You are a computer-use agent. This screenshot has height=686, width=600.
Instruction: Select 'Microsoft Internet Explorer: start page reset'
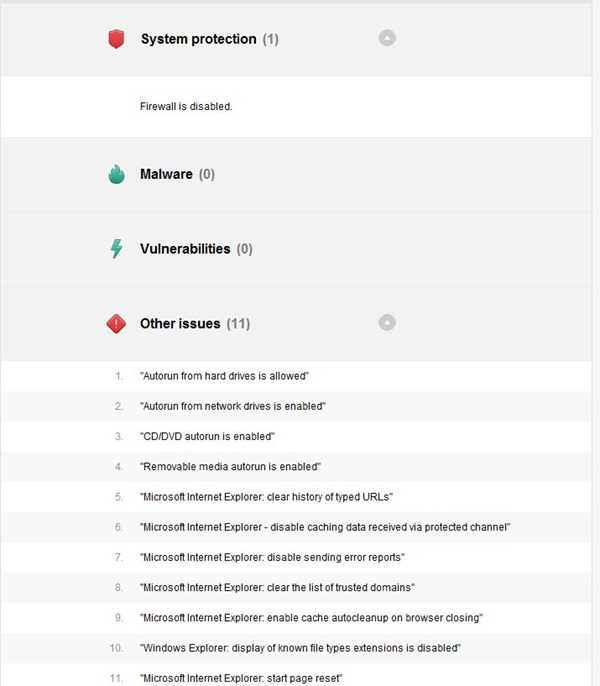tap(241, 678)
